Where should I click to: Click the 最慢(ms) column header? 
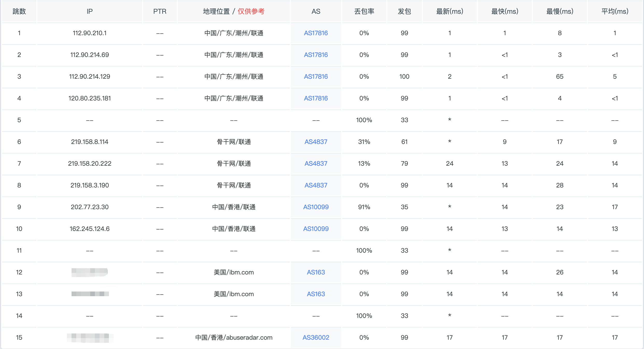[559, 11]
